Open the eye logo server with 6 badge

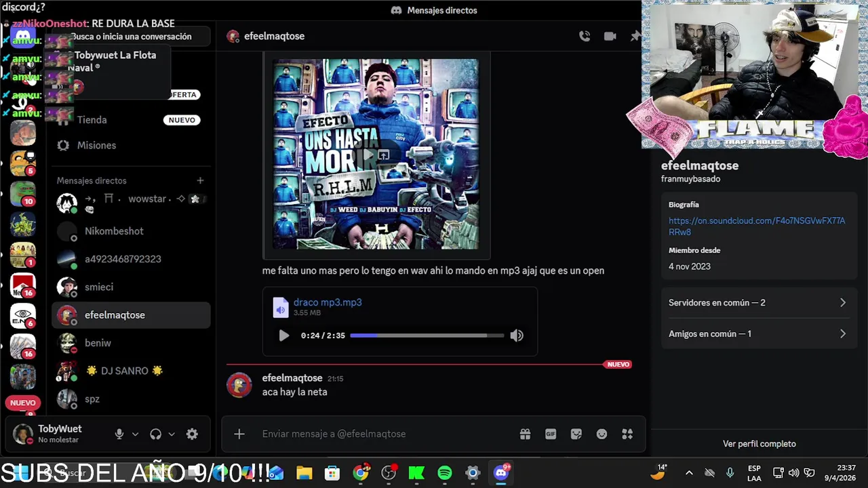coord(23,316)
